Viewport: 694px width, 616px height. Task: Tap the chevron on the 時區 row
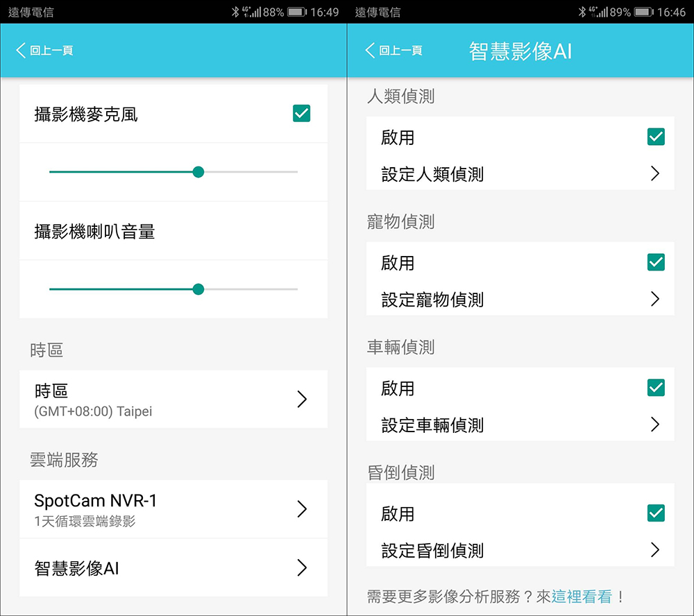(302, 399)
